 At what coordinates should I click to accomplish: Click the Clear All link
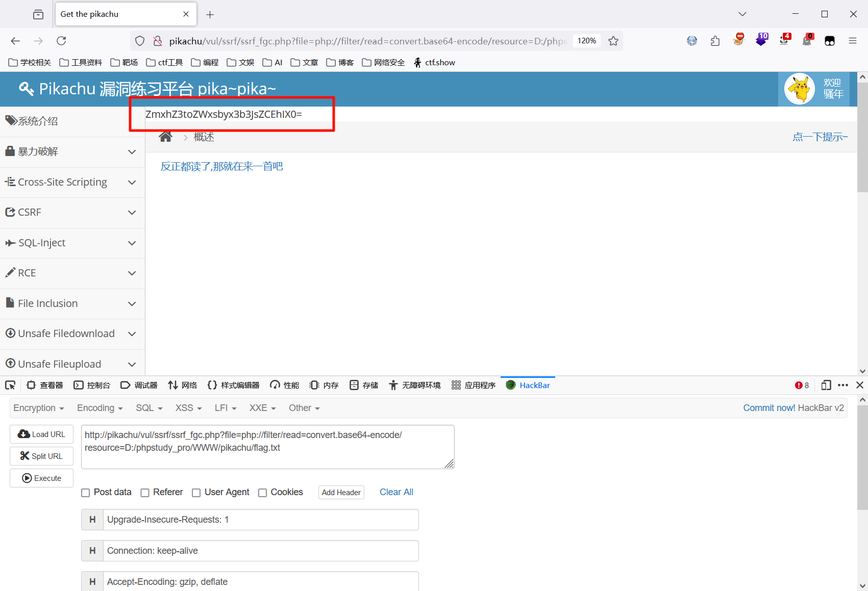[396, 492]
